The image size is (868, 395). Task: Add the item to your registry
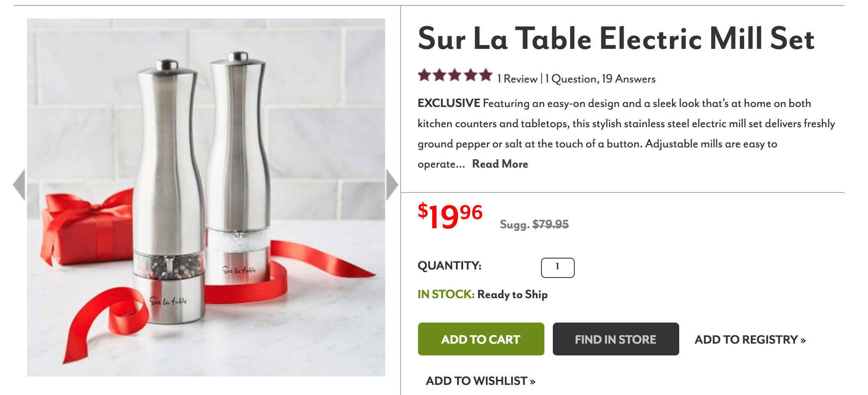pos(750,339)
